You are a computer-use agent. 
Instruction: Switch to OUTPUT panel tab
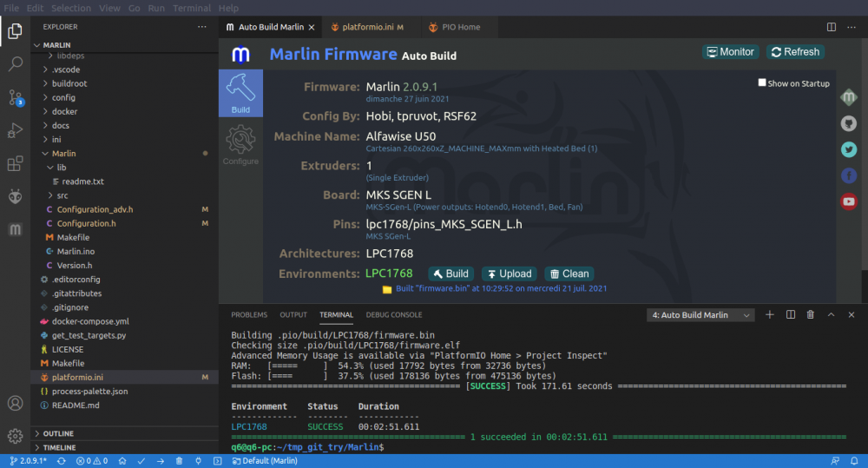pyautogui.click(x=293, y=314)
